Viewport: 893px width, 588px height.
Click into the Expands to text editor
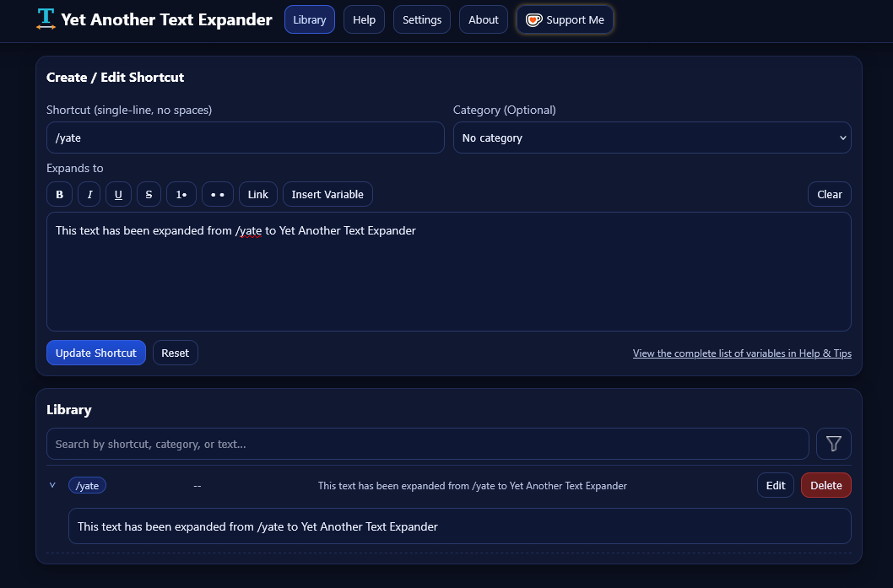(449, 272)
